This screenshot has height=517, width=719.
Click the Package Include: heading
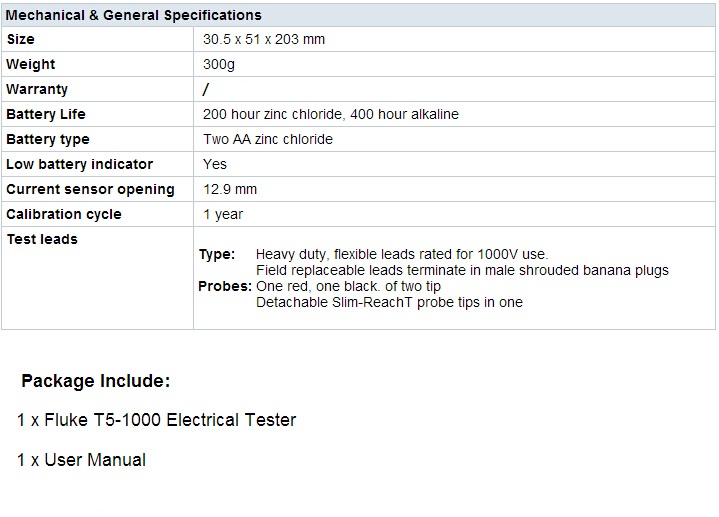point(96,381)
